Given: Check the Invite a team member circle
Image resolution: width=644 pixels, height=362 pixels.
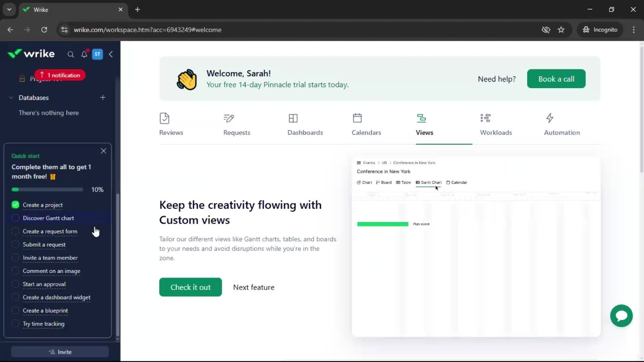Looking at the screenshot, I should [x=15, y=258].
